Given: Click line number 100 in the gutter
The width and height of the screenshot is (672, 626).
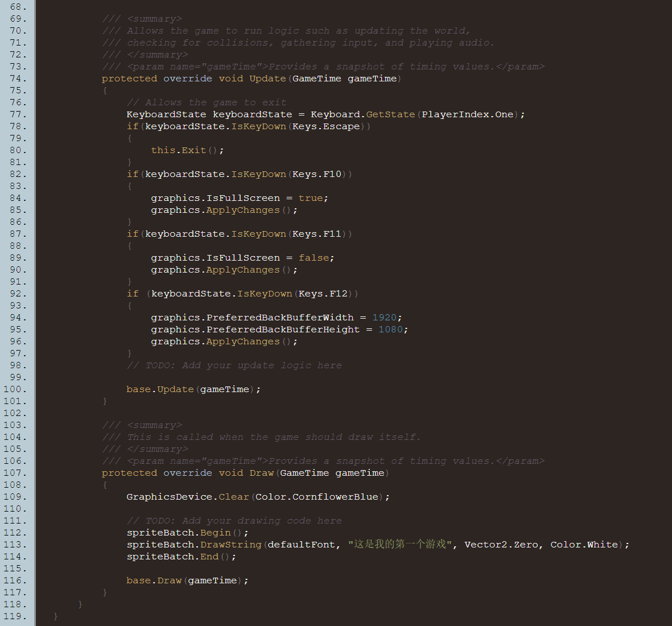Looking at the screenshot, I should (x=15, y=389).
